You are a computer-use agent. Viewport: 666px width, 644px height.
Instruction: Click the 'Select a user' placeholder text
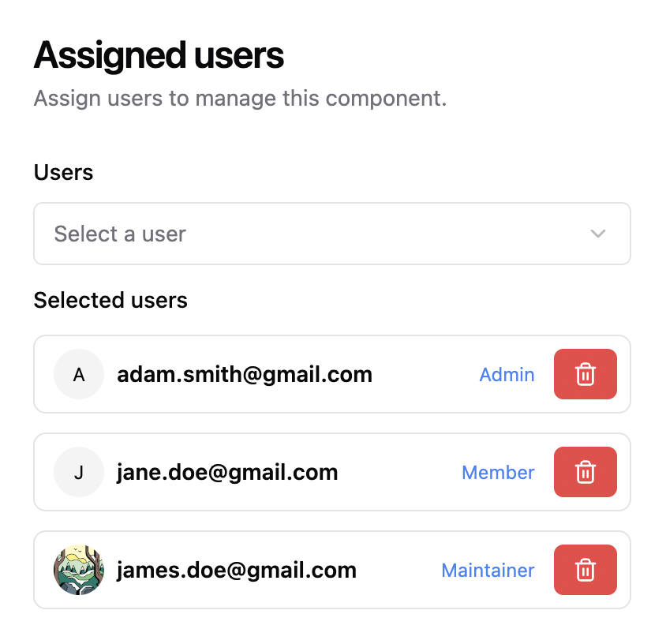120,234
